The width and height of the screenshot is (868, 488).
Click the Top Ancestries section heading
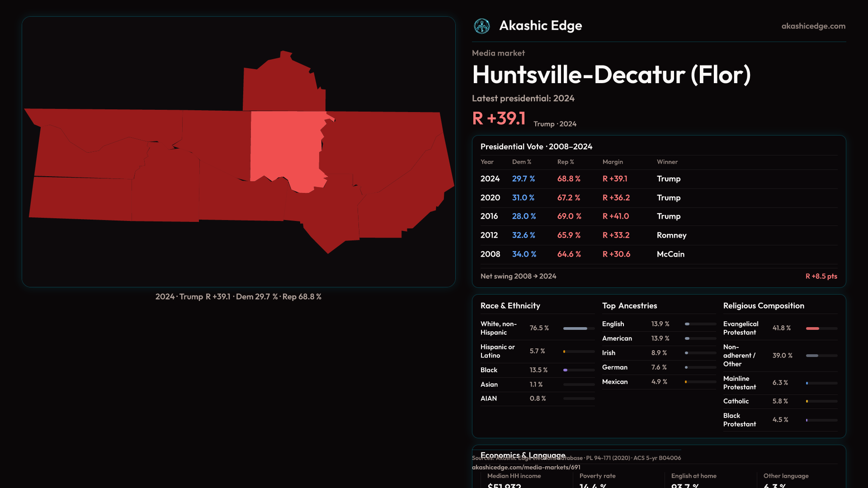coord(629,306)
